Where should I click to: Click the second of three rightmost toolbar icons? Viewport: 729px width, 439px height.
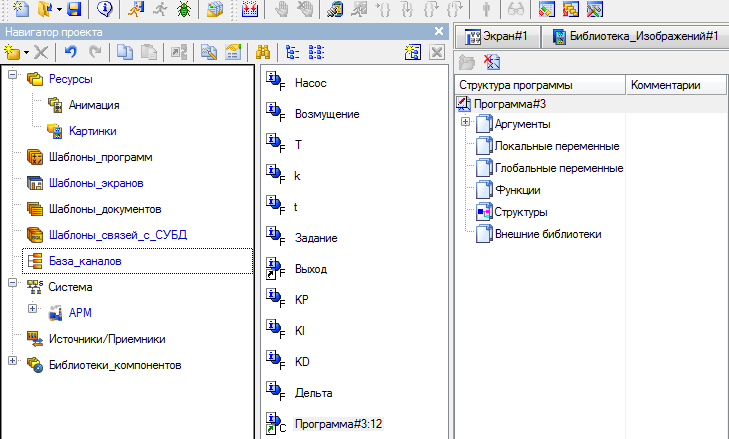571,9
